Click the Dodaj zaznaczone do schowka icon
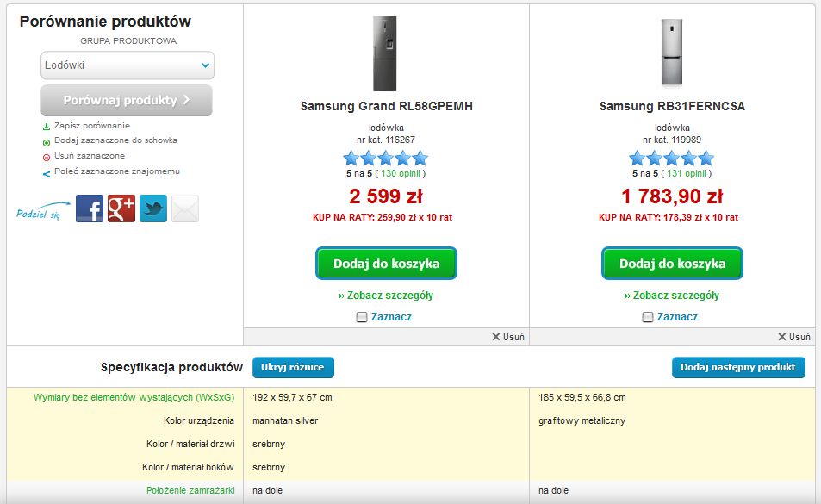Screen dimensions: 821x504 47,141
